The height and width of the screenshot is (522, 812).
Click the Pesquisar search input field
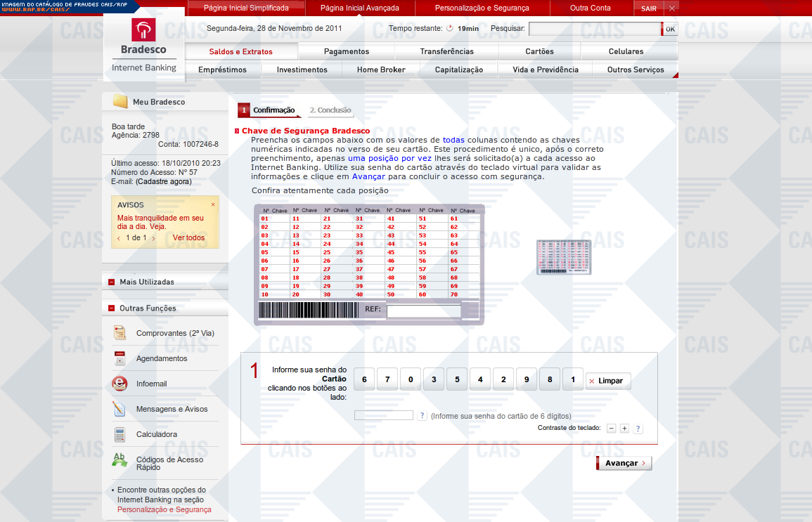pyautogui.click(x=594, y=29)
